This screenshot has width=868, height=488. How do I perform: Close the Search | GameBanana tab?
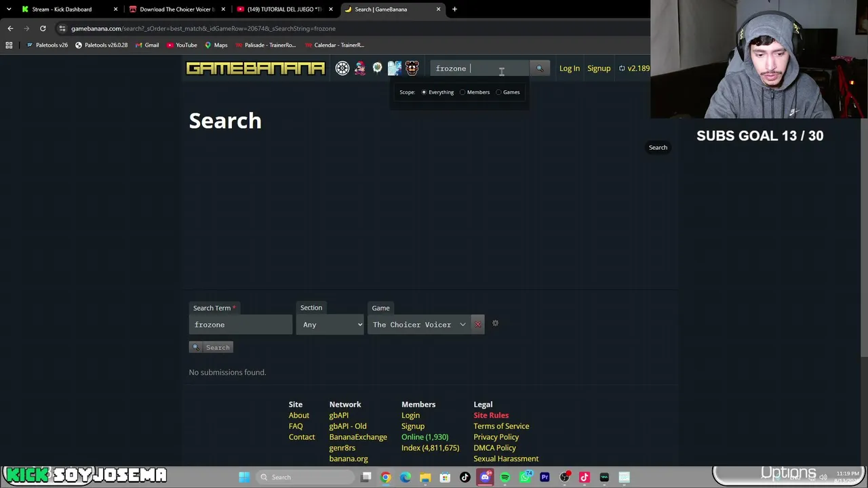tap(438, 9)
